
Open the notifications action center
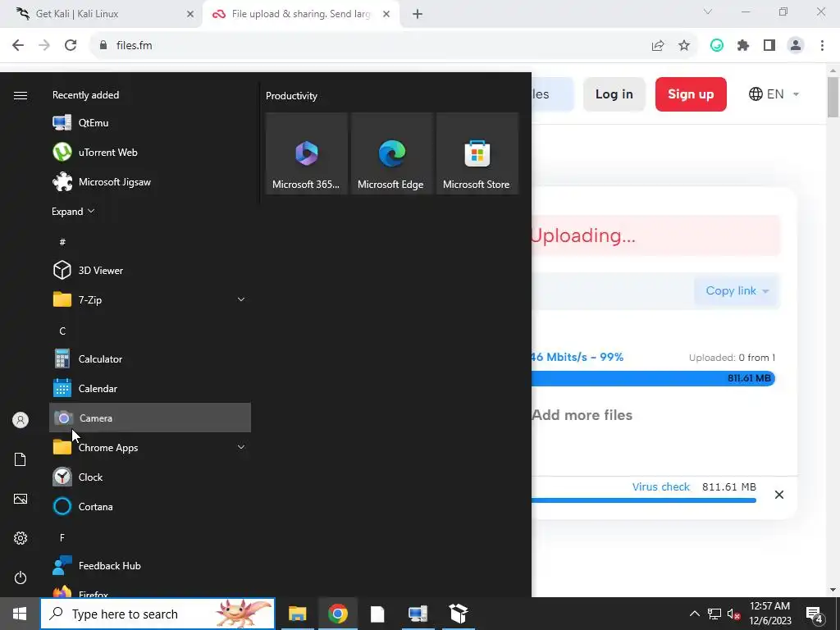click(x=815, y=614)
